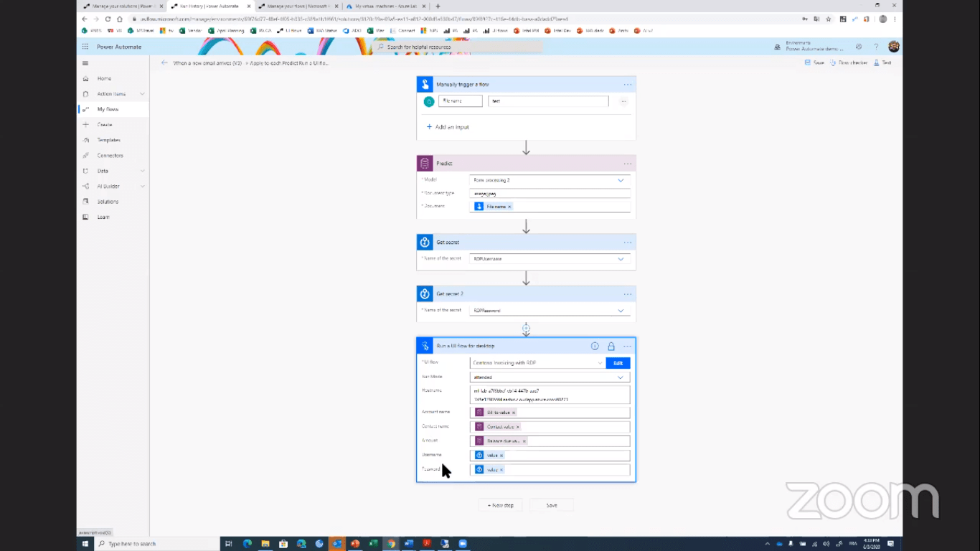This screenshot has width=980, height=551.
Task: Click the Predict AI Builder icon
Action: coord(425,164)
